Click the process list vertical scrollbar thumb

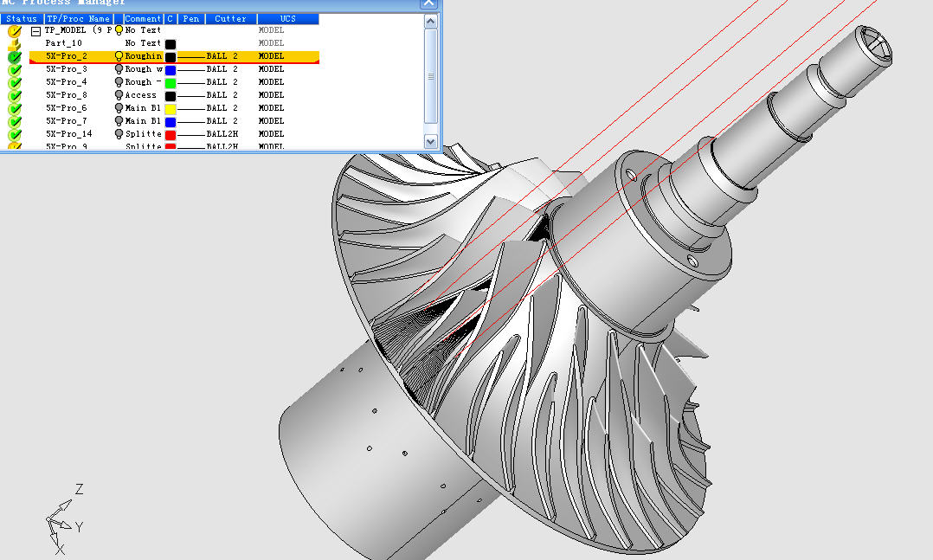[431, 76]
